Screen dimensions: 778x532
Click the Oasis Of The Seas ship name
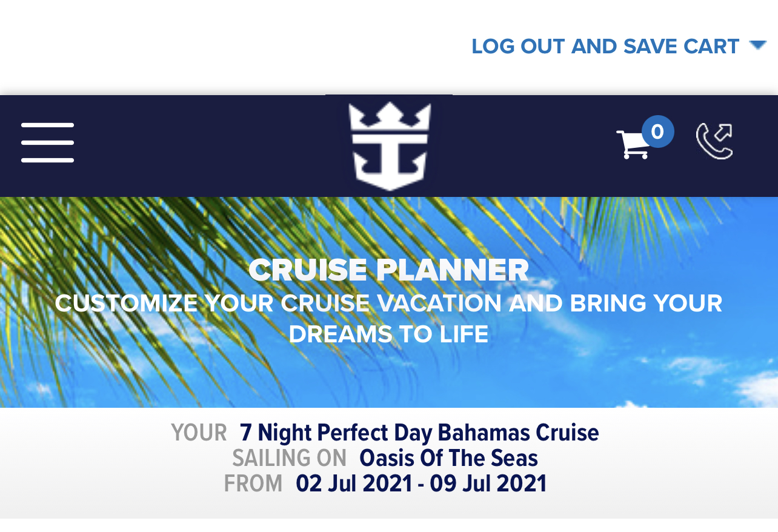[448, 458]
